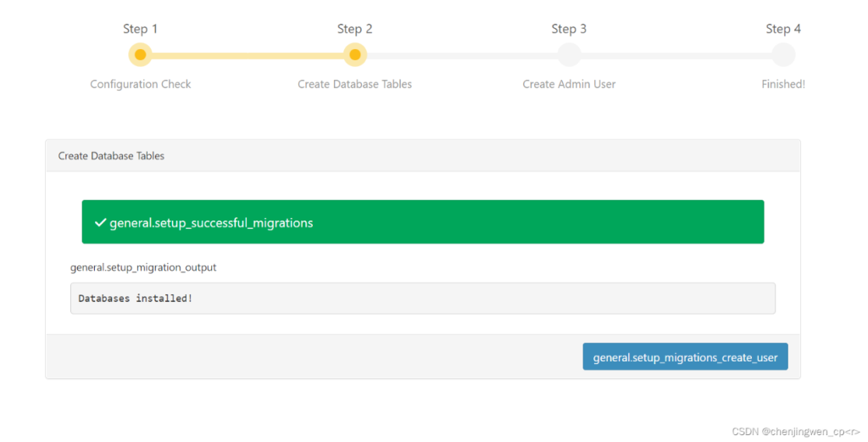Click the 'Create Database Tables' panel header

click(422, 156)
